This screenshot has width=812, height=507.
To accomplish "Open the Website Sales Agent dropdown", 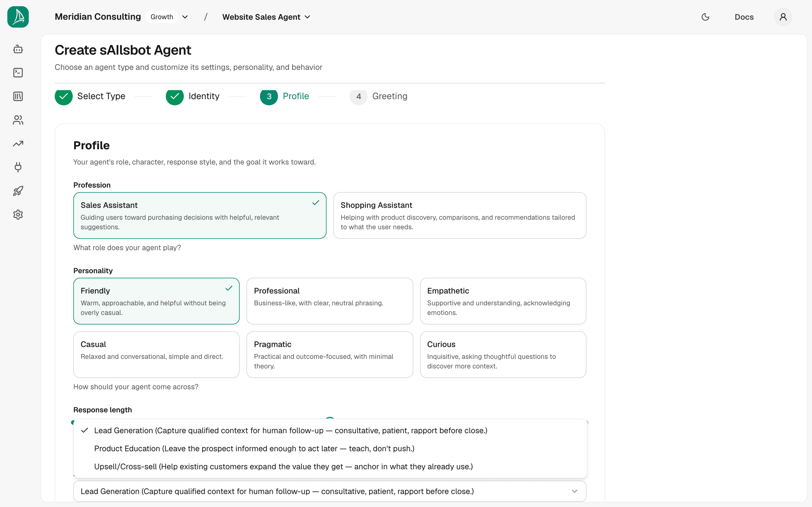I will [x=266, y=17].
